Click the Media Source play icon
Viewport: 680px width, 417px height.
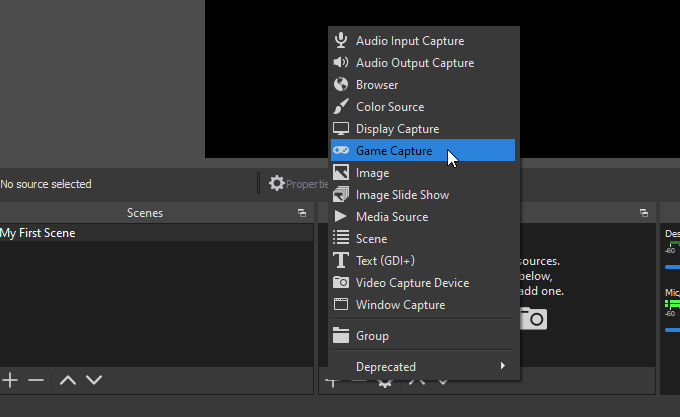(x=341, y=217)
